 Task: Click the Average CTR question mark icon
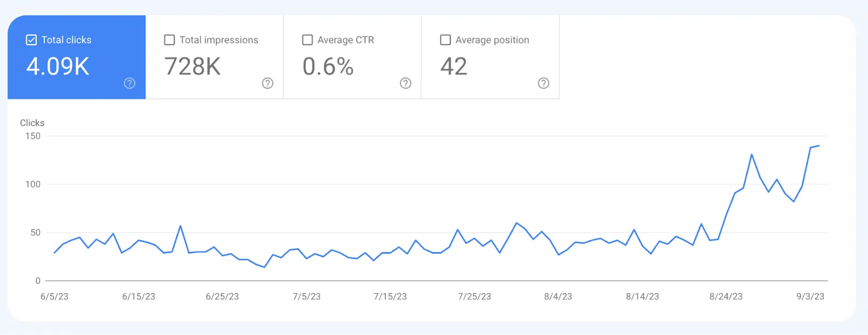tap(405, 83)
